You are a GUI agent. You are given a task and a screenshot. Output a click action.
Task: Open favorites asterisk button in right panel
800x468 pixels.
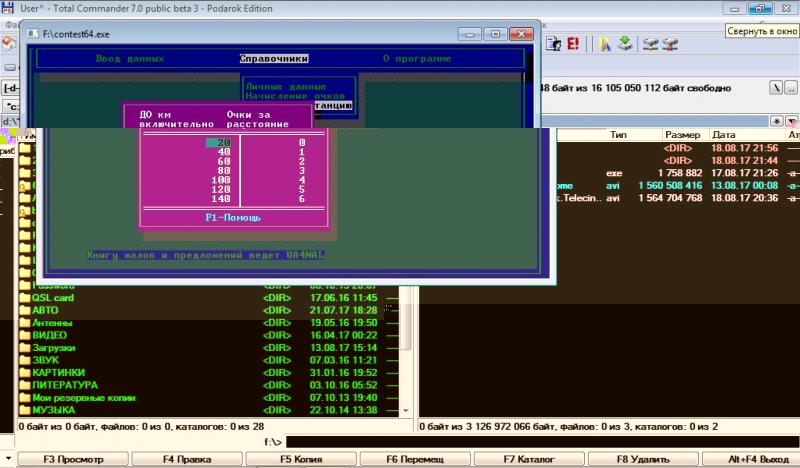[777, 120]
